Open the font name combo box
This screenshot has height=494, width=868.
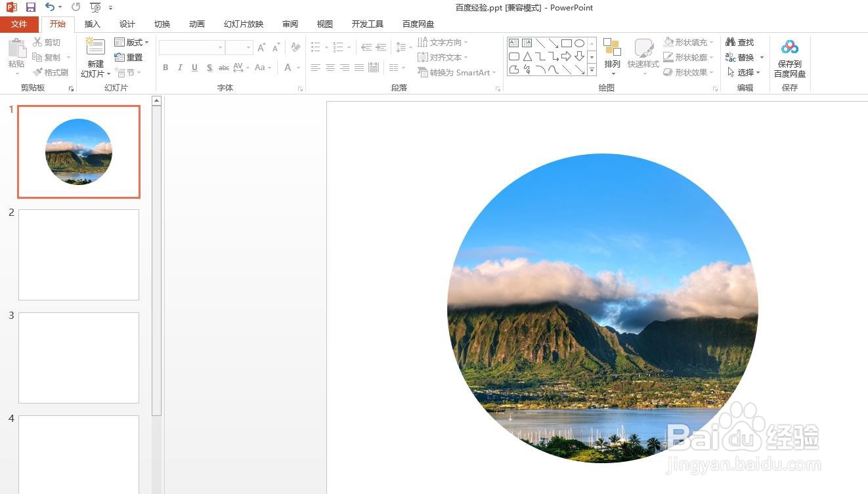click(x=191, y=47)
